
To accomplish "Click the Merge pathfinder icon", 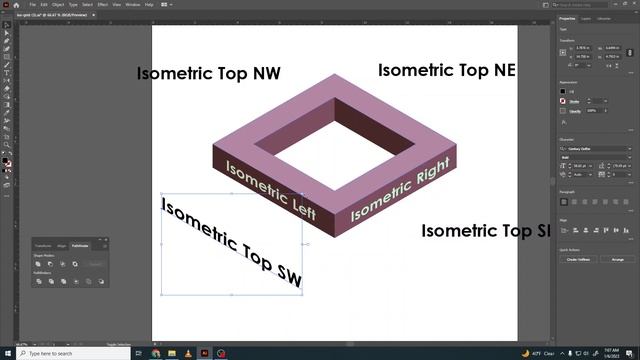I will coord(63,281).
